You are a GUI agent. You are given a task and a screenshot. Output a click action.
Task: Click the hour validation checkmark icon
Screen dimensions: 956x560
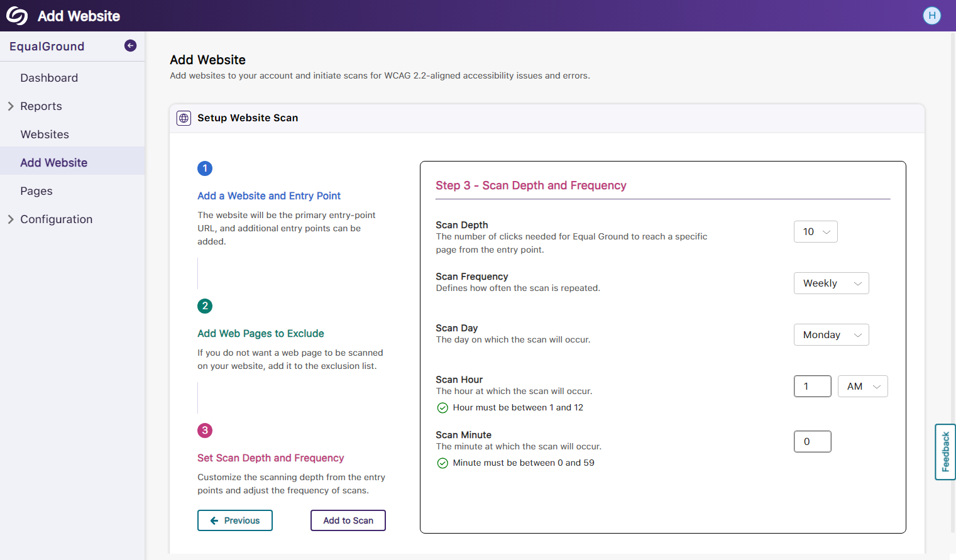[442, 408]
